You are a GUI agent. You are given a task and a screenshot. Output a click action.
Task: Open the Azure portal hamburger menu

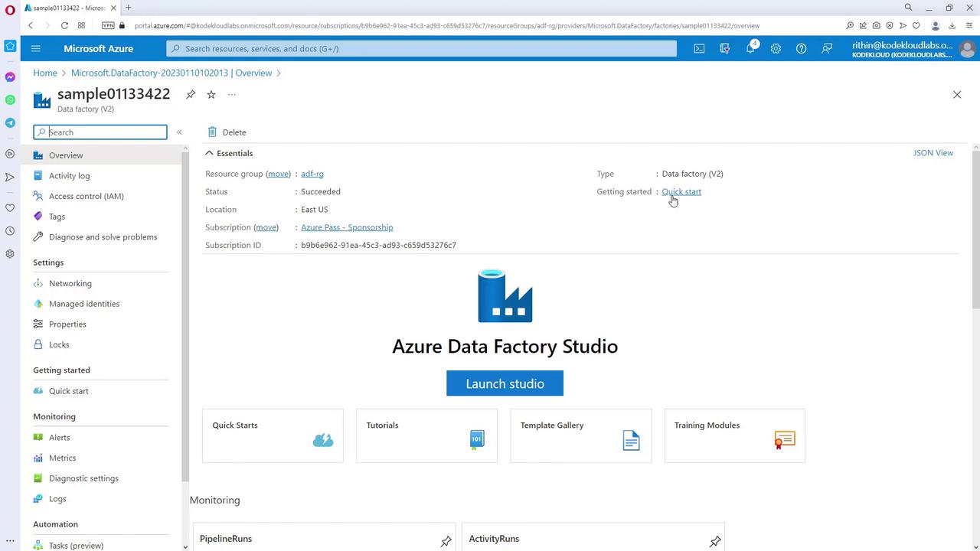coord(35,48)
